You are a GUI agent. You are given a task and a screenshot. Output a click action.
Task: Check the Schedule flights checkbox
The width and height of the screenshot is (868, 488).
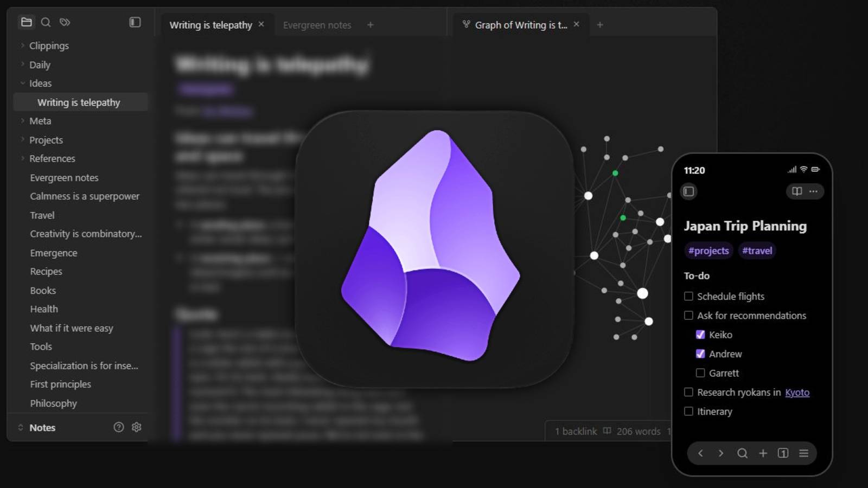click(688, 296)
